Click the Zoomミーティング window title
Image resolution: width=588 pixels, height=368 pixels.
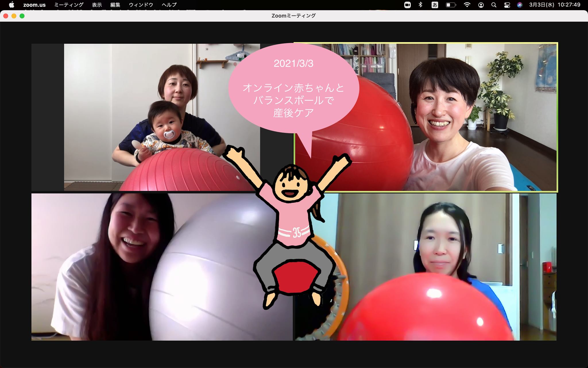293,16
